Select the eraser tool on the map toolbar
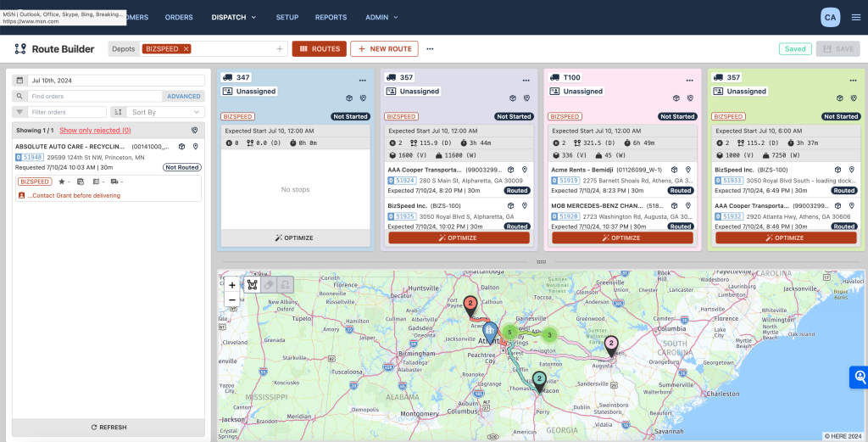This screenshot has width=868, height=442. point(269,285)
